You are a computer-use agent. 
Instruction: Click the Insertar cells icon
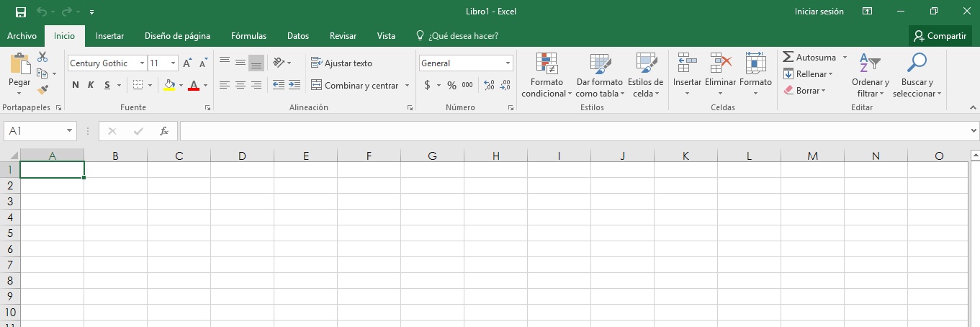[x=687, y=63]
